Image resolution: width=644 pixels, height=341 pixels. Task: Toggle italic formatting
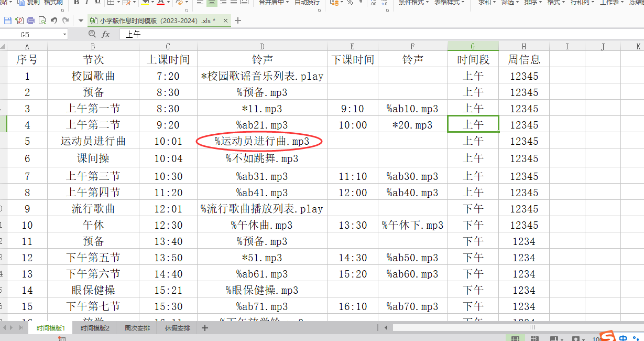87,3
